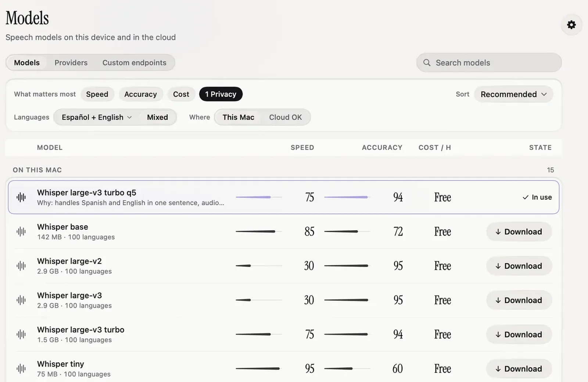Download the Whisper base model
588x382 pixels.
tap(519, 232)
